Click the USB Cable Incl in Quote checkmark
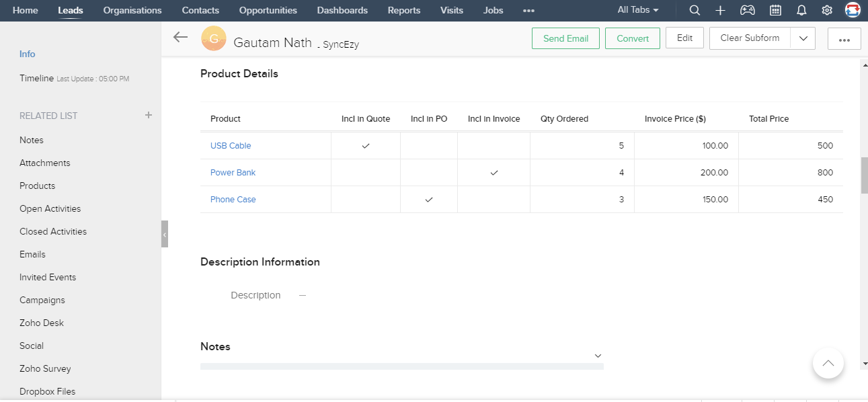 pos(366,146)
